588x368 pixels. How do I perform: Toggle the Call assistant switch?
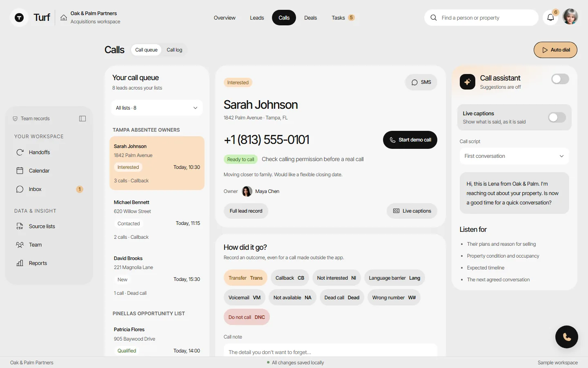tap(560, 79)
